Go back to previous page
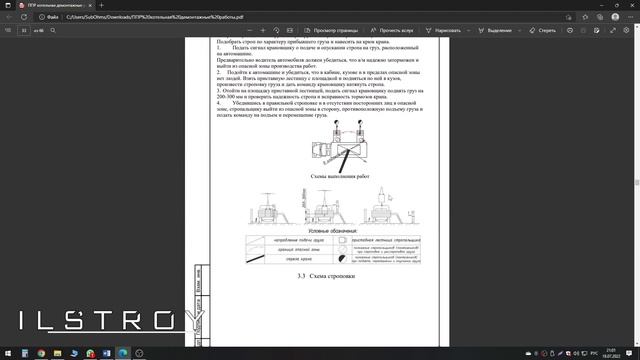This screenshot has height=360, width=640. pyautogui.click(x=9, y=17)
